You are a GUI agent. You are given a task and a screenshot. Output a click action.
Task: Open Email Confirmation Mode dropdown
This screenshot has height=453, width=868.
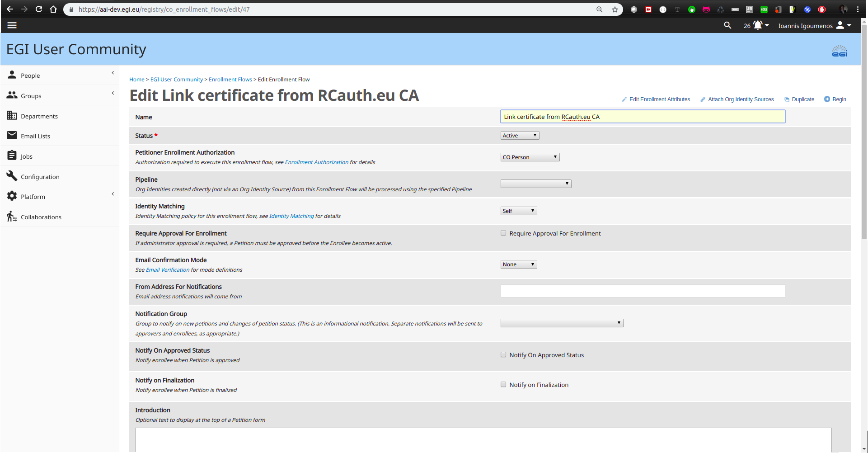click(519, 264)
